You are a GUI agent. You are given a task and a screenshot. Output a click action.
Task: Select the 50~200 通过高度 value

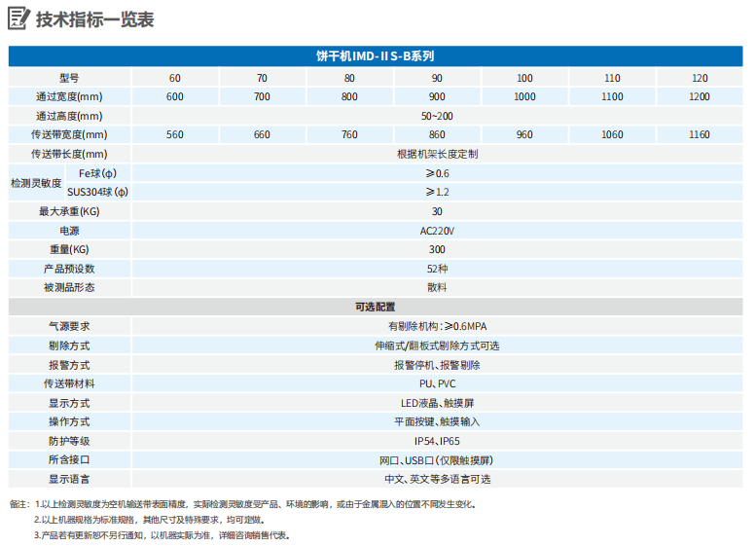[437, 116]
